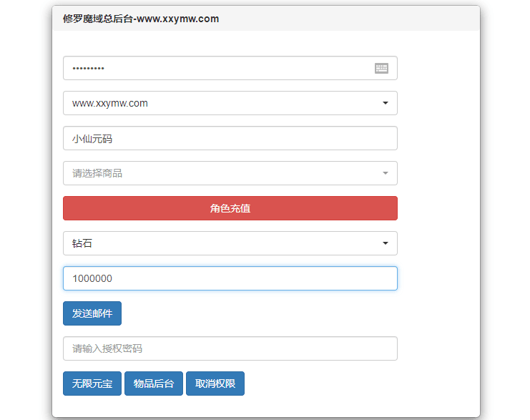The height and width of the screenshot is (420, 530).
Task: Open the 钻石 currency type dropdown
Action: (230, 243)
